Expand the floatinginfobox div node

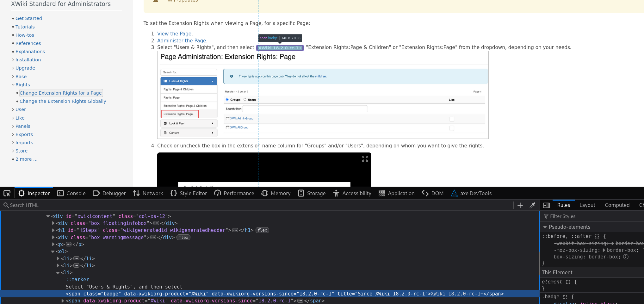(53, 223)
